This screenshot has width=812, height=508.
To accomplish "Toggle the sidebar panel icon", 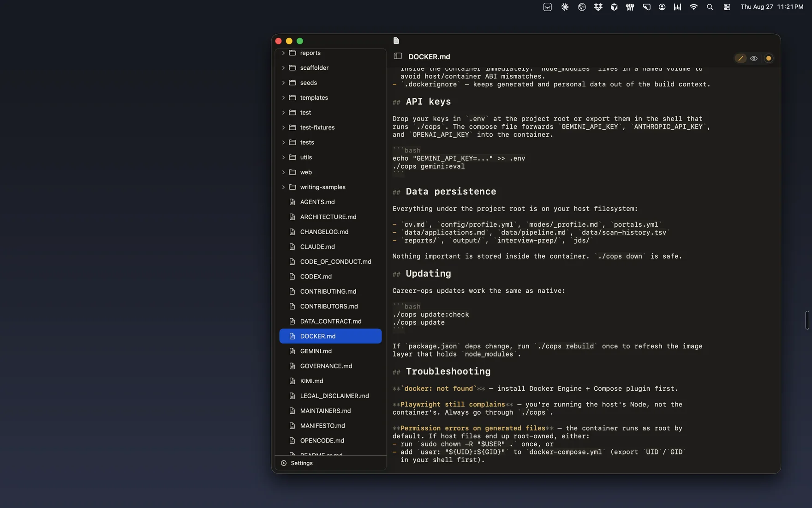I will click(x=398, y=56).
